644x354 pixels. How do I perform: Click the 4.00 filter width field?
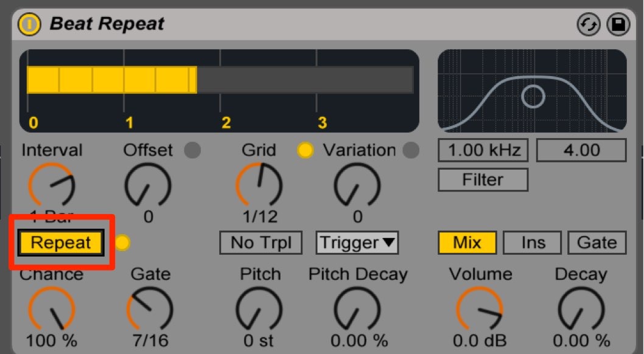coord(581,150)
